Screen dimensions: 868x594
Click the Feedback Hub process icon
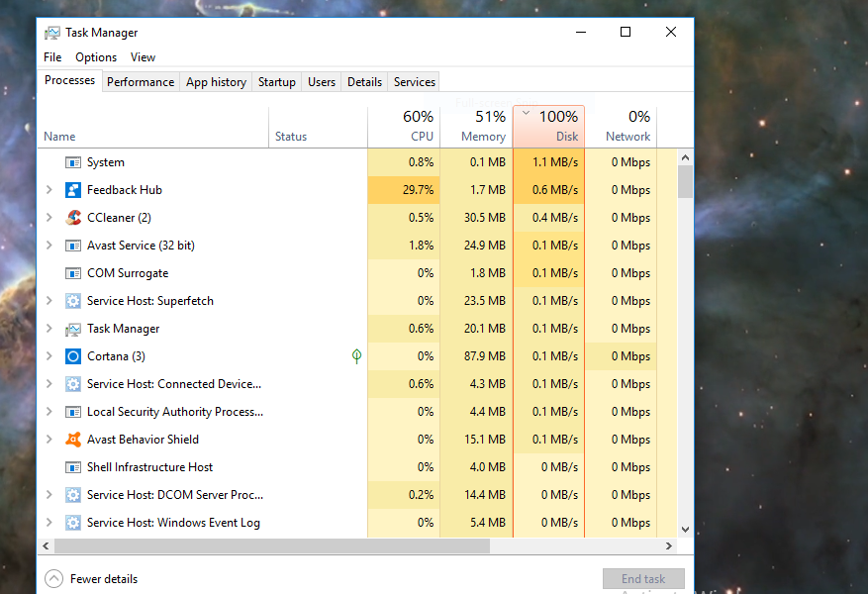[x=73, y=189]
